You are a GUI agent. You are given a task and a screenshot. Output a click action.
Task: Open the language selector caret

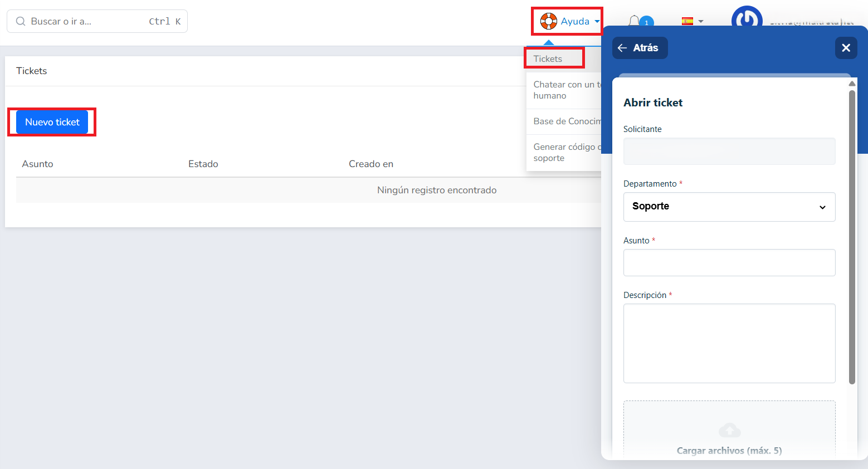click(701, 21)
